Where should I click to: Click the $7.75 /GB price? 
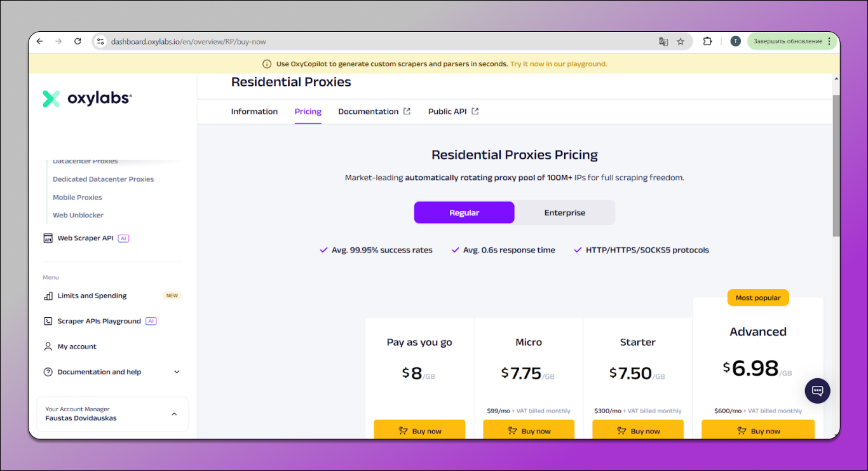[x=528, y=373]
